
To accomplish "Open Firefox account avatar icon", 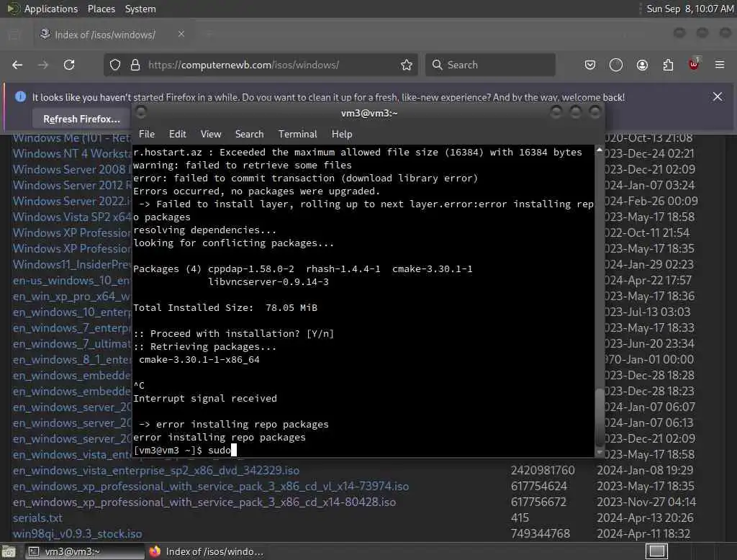I will click(x=642, y=65).
